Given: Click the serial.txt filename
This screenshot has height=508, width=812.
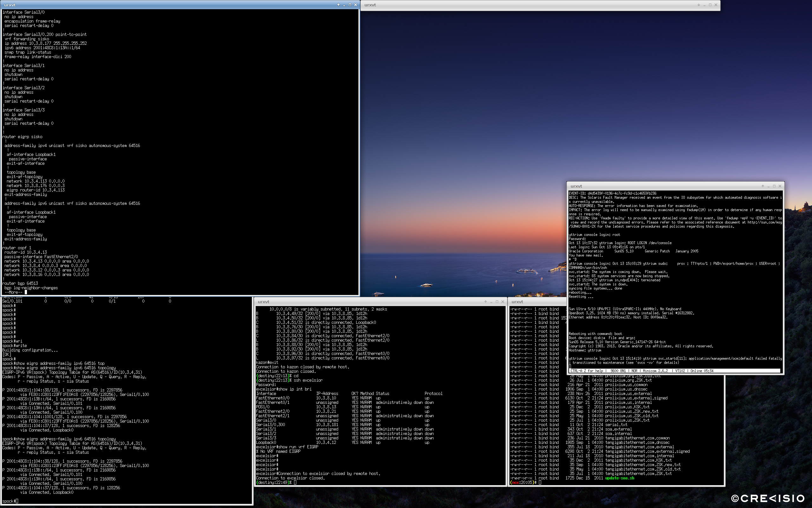Looking at the screenshot, I should [616, 425].
